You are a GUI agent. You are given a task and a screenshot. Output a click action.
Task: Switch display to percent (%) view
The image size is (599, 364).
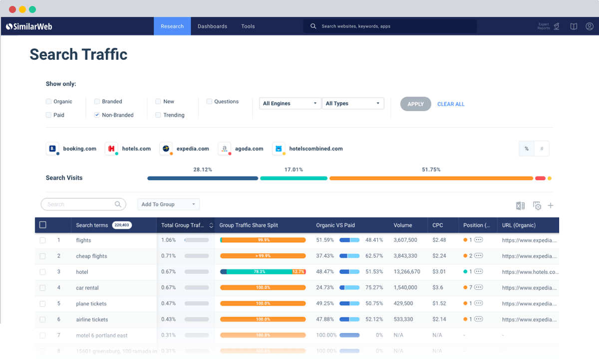pyautogui.click(x=527, y=149)
